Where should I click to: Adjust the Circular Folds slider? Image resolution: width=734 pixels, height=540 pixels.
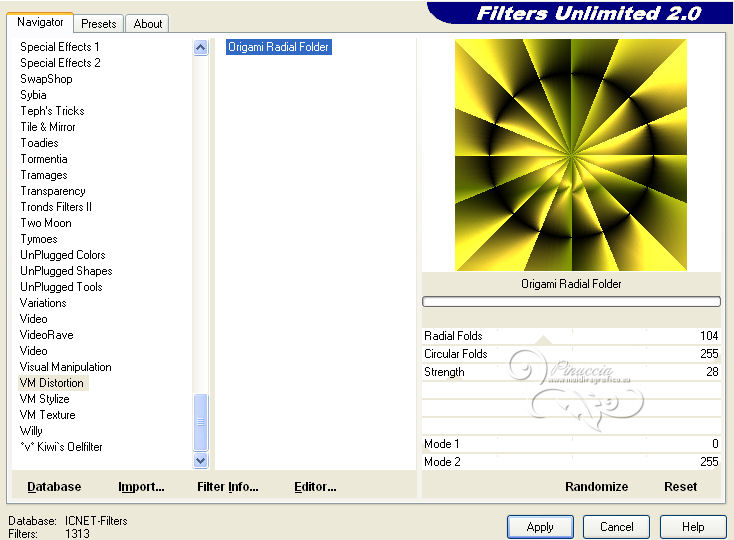click(x=571, y=354)
